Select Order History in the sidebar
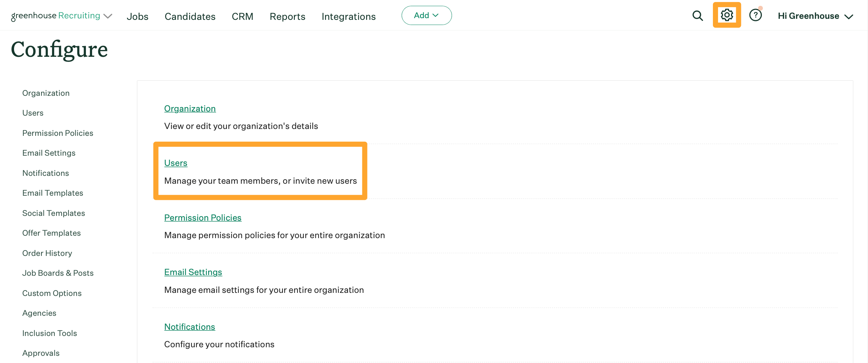The width and height of the screenshot is (868, 363). pyautogui.click(x=47, y=253)
